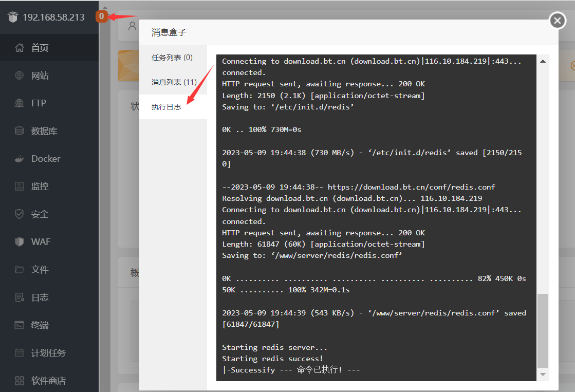The width and height of the screenshot is (575, 392).
Task: Open the notification badge showing 0
Action: pos(102,16)
